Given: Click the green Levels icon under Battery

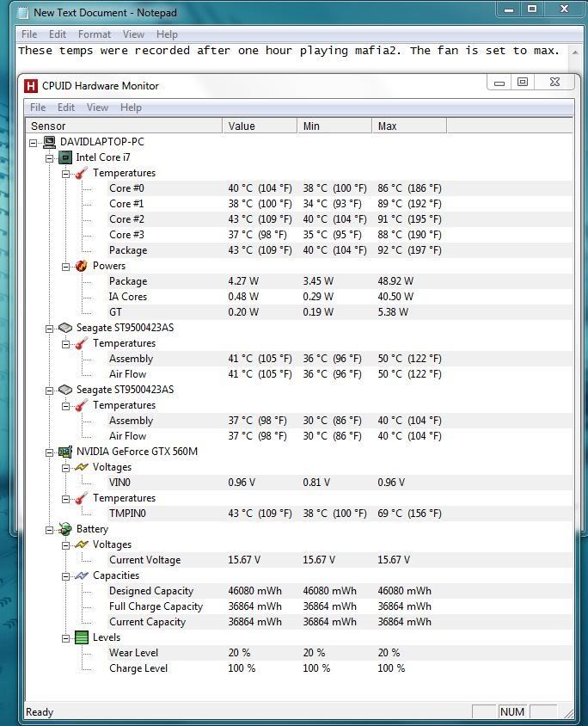Looking at the screenshot, I should point(82,637).
